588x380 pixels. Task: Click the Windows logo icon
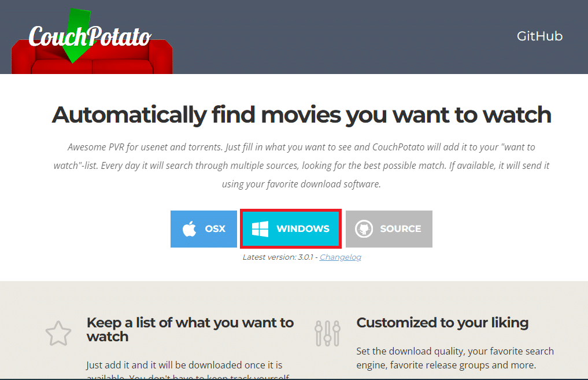(260, 229)
